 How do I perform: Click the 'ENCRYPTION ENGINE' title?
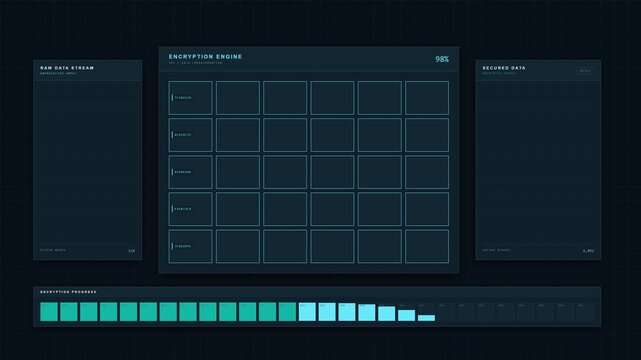(205, 57)
